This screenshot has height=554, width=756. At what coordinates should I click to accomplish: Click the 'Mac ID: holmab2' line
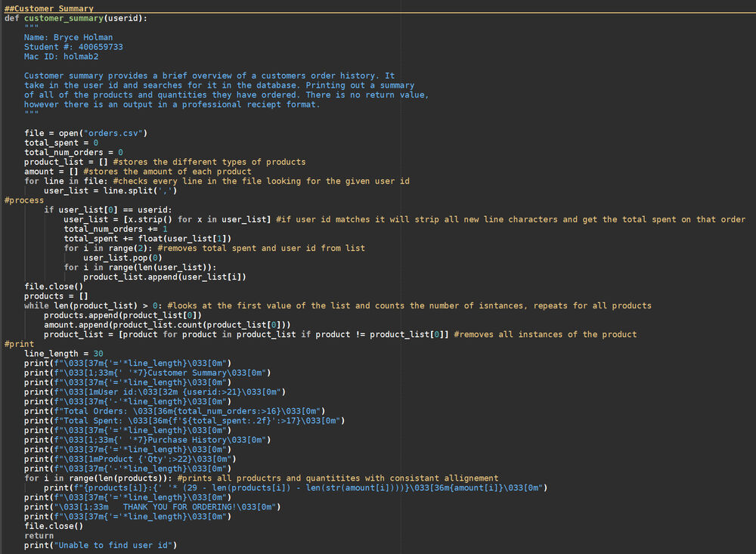tap(61, 57)
